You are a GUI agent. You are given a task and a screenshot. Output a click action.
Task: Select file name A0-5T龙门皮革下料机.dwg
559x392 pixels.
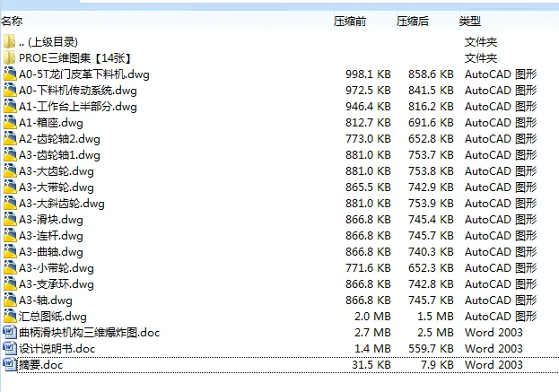84,74
